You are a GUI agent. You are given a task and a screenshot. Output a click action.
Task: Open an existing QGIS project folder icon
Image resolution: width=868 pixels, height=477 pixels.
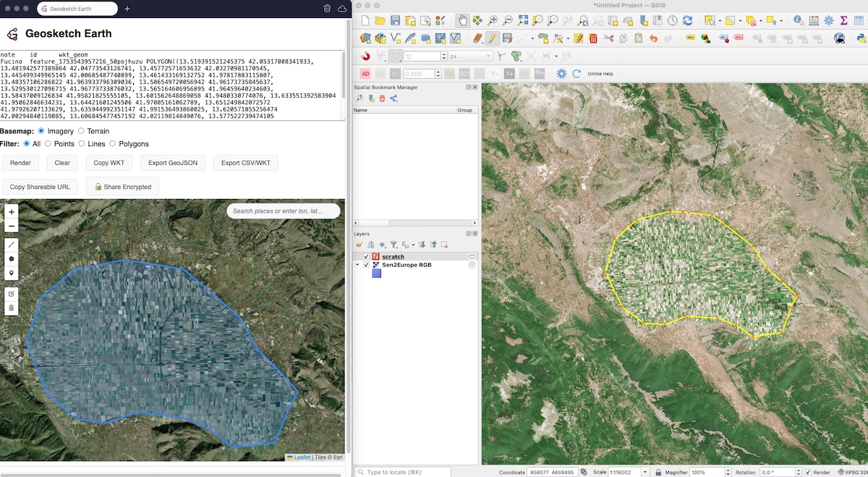click(x=380, y=20)
